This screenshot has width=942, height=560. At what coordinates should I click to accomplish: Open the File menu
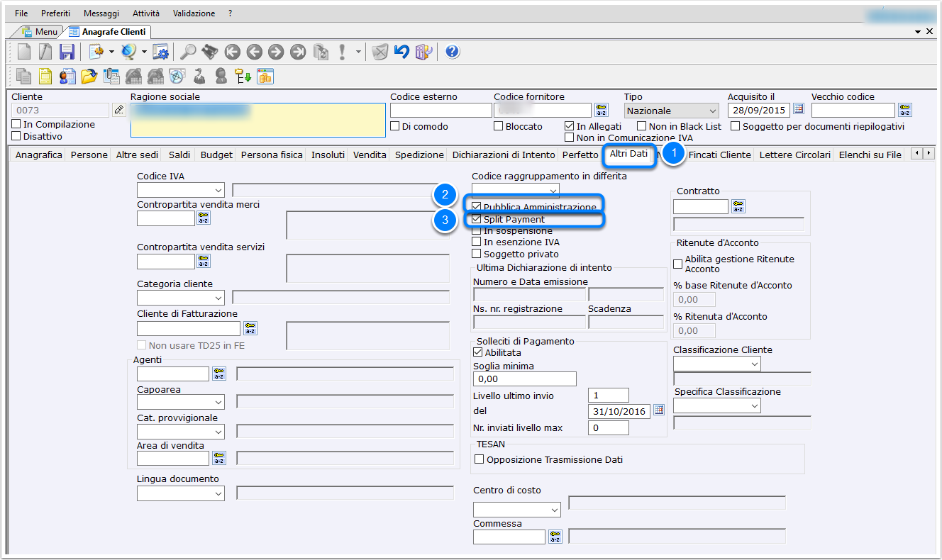pos(21,13)
